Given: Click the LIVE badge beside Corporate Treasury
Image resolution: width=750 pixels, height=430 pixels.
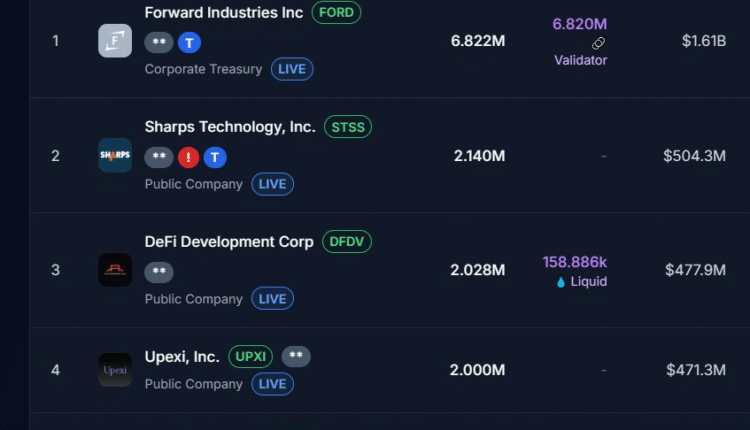Looking at the screenshot, I should (291, 69).
